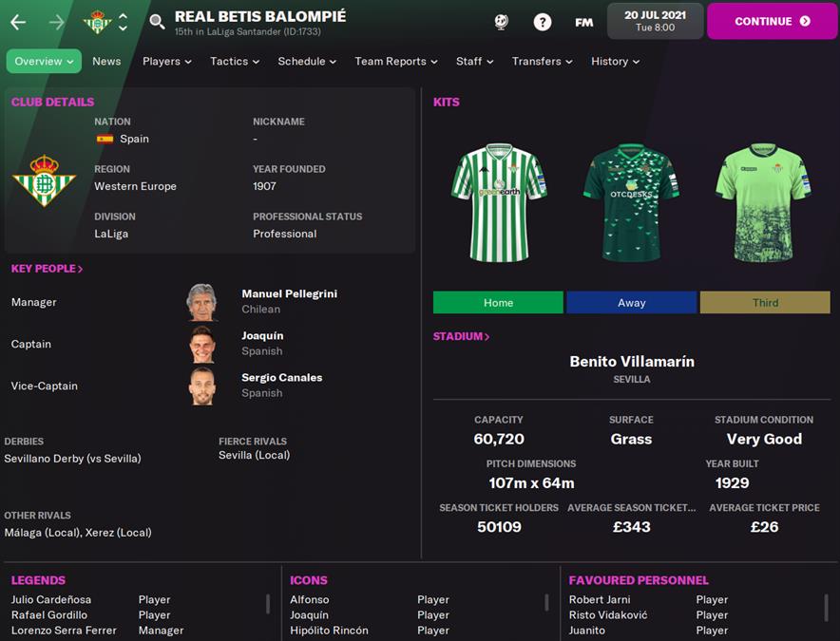840x641 pixels.
Task: Expand the Players menu
Action: [x=166, y=61]
